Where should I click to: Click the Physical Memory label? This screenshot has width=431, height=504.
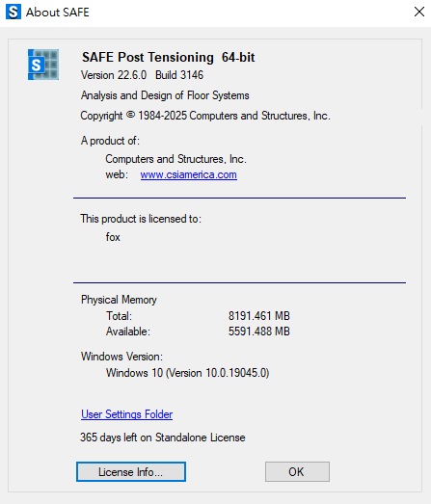point(119,300)
